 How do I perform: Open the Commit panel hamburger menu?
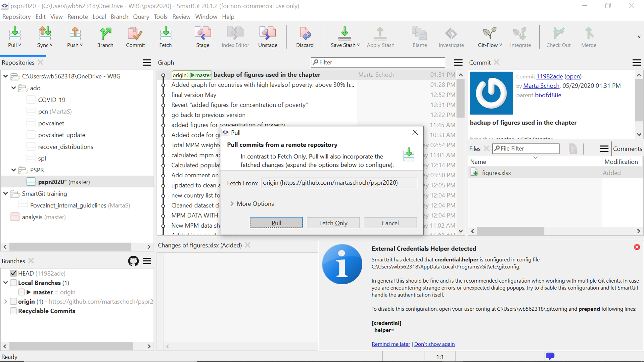pyautogui.click(x=637, y=62)
